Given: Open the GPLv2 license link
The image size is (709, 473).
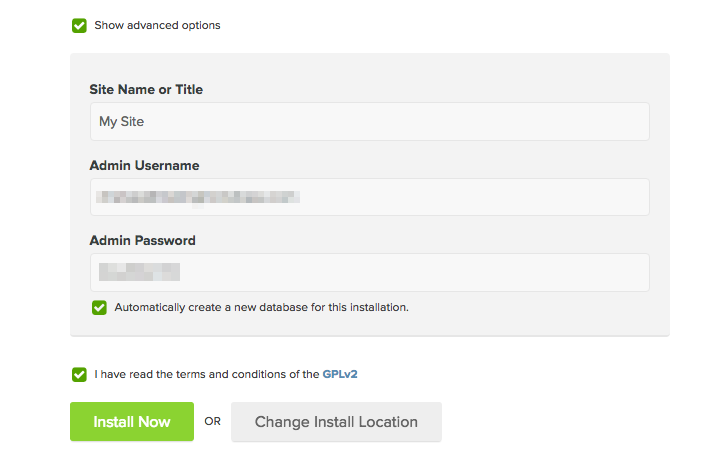Looking at the screenshot, I should coord(340,374).
